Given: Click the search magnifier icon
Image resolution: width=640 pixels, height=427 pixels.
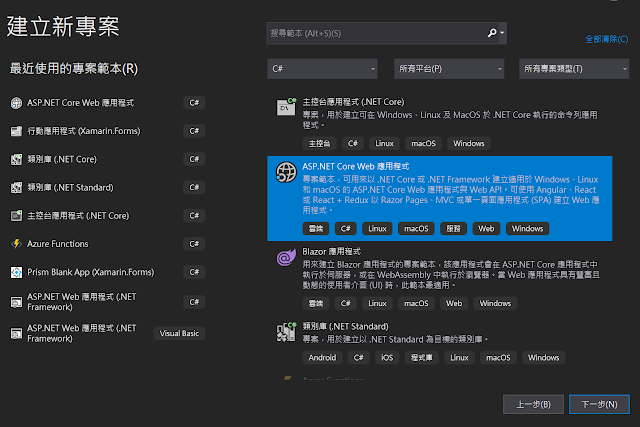Looking at the screenshot, I should point(492,33).
